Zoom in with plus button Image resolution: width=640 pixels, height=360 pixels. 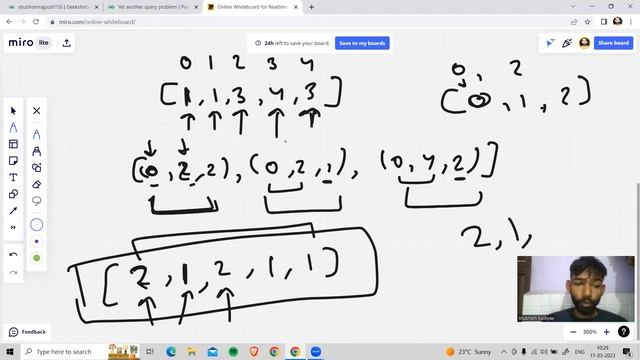(x=607, y=332)
